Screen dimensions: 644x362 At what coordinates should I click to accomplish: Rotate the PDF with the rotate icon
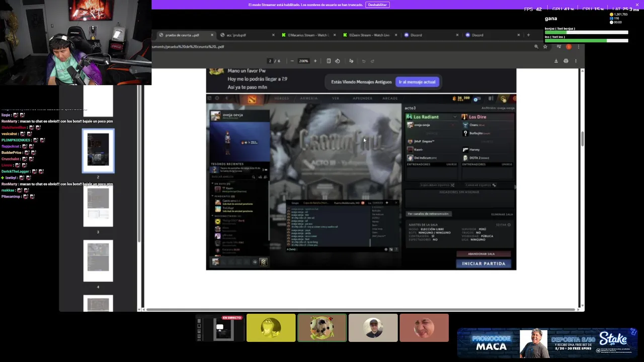coord(338,61)
